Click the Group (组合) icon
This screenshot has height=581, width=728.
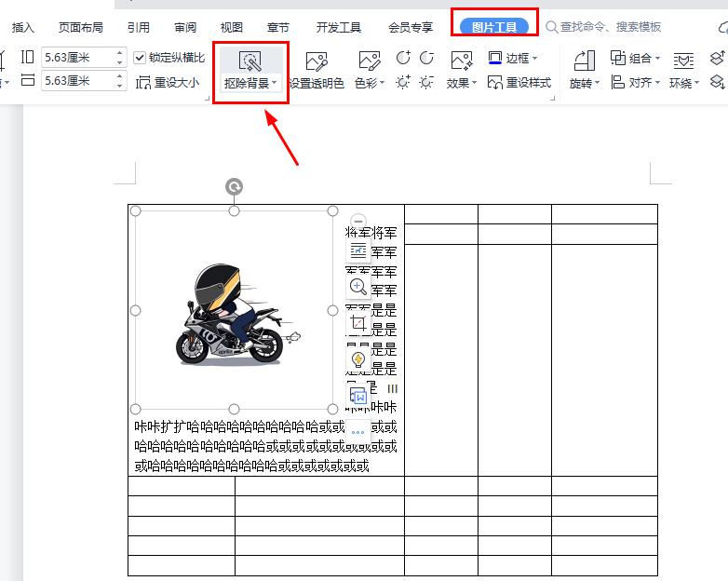point(618,58)
